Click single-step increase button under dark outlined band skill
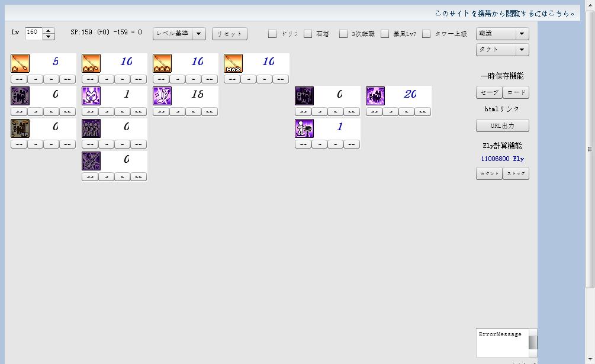595x364 pixels. pos(335,111)
